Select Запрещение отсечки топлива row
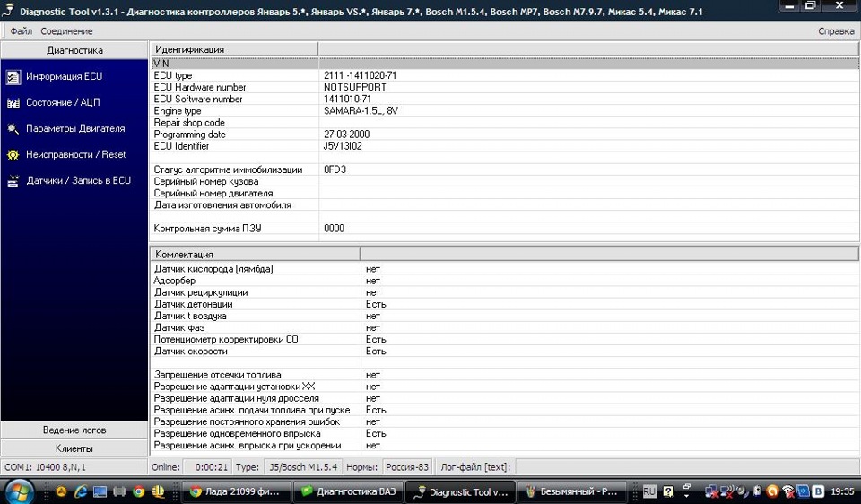 [505, 375]
